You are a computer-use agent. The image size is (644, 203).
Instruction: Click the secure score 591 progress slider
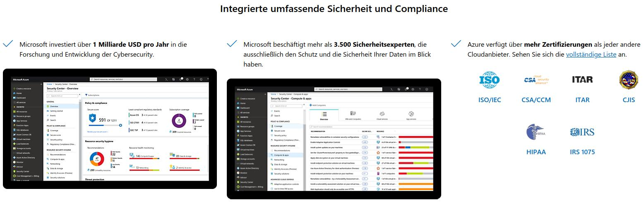coord(104,125)
